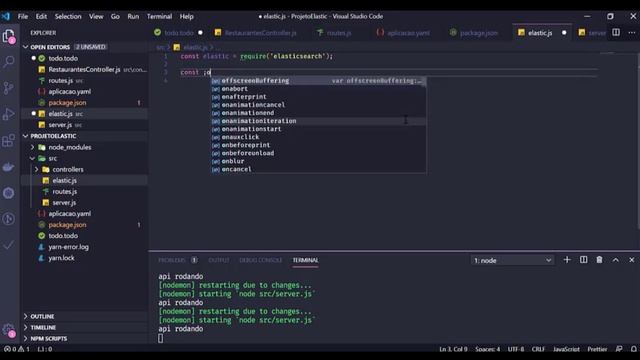Click 'Spaces: 4' indentation setting
The height and width of the screenshot is (360, 640).
pyautogui.click(x=487, y=349)
